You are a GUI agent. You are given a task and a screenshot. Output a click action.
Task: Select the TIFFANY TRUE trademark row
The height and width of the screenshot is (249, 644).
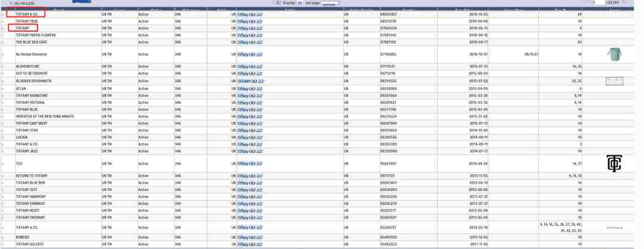coord(27,21)
